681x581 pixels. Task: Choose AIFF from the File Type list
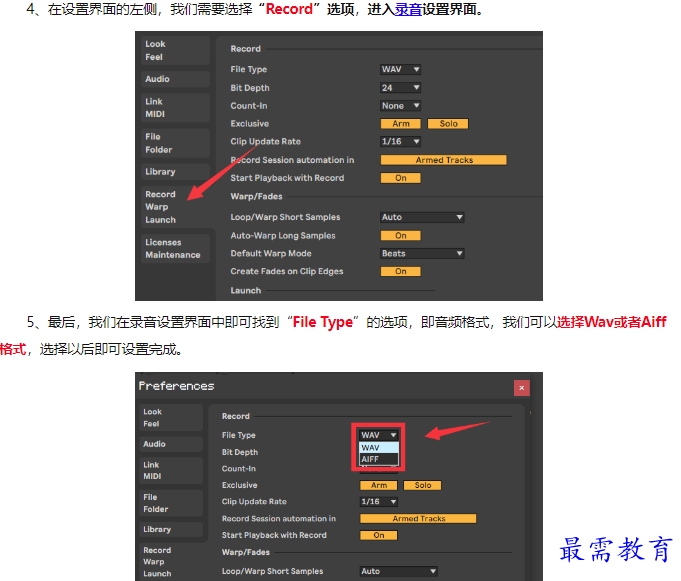378,459
